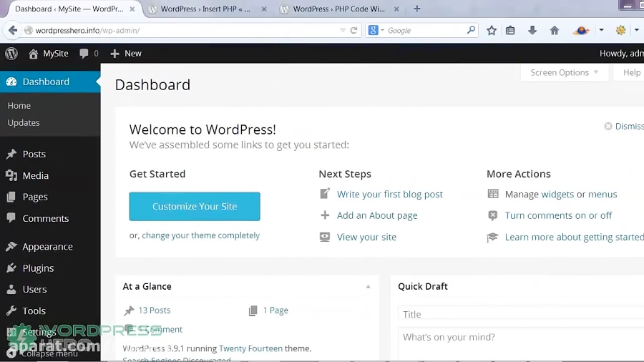Open MySite home icon in admin bar
This screenshot has width=644, height=362.
coord(33,54)
